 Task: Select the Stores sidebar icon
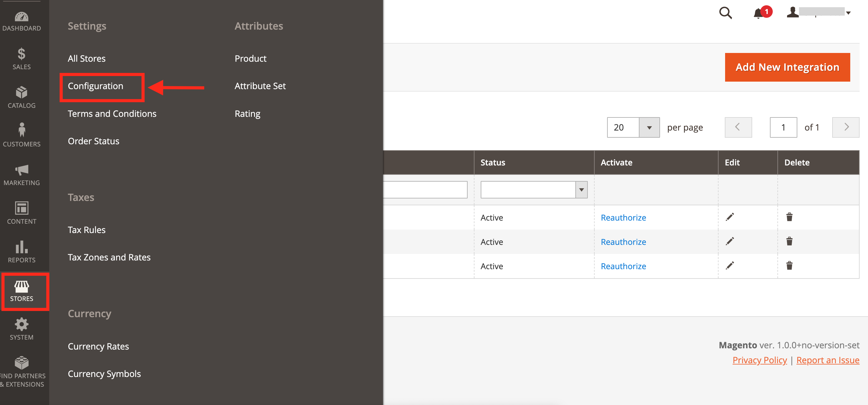(x=21, y=291)
